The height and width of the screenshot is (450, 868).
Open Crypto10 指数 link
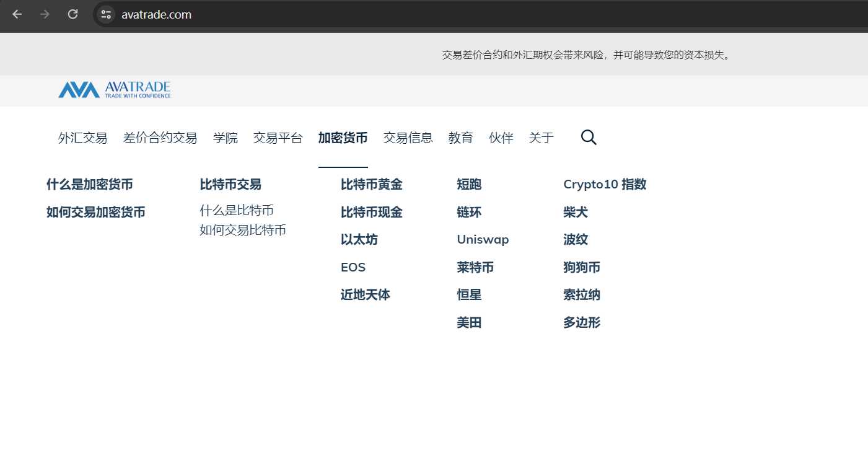[x=605, y=185]
